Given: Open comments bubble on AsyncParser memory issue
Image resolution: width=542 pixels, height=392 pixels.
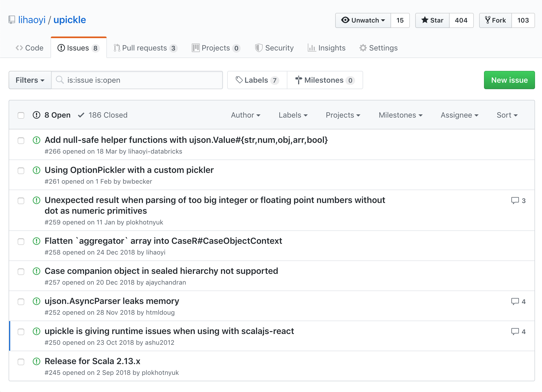Looking at the screenshot, I should pyautogui.click(x=518, y=302).
